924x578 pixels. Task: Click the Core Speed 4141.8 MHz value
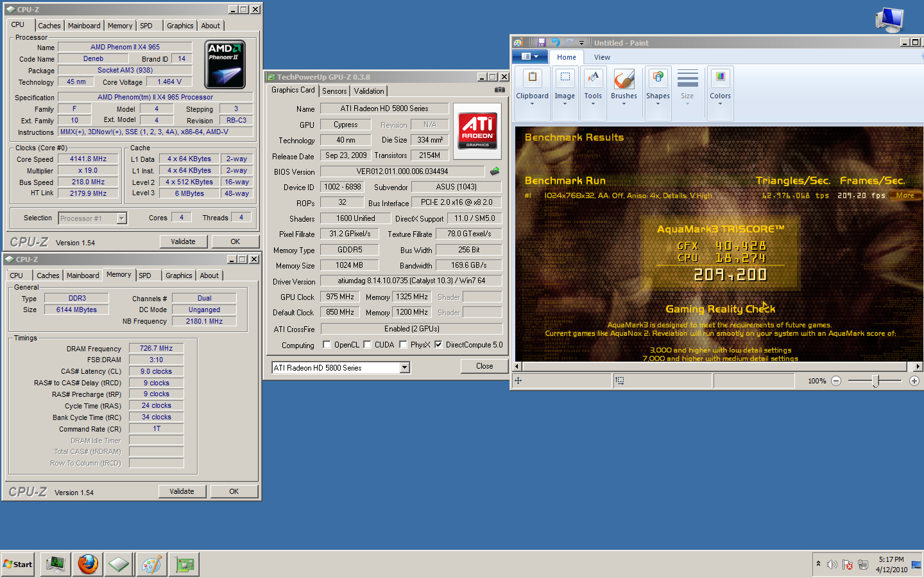(88, 159)
